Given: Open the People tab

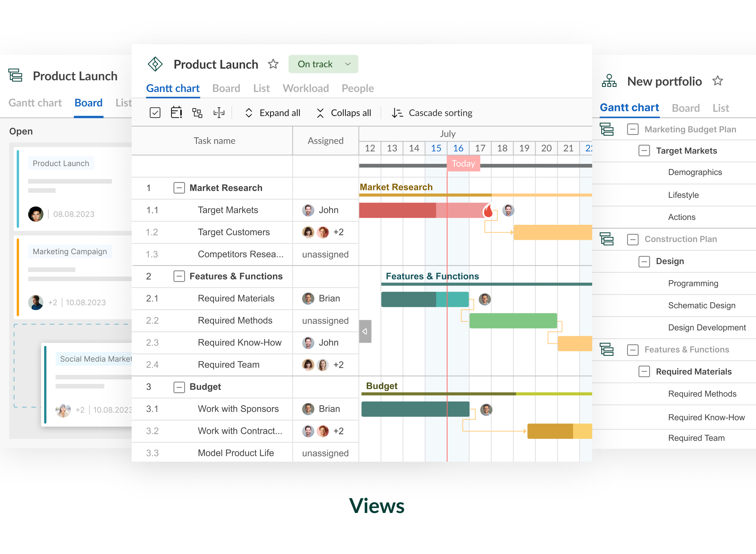Looking at the screenshot, I should coord(357,88).
